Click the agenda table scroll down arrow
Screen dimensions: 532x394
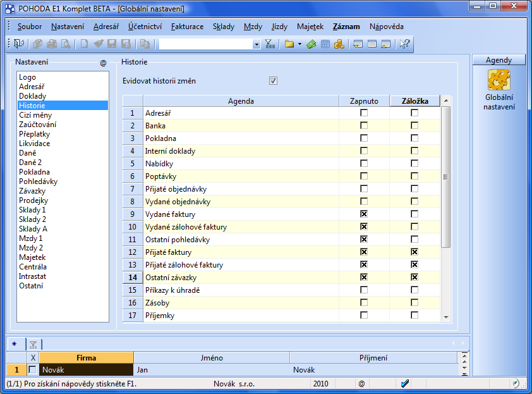[x=446, y=317]
